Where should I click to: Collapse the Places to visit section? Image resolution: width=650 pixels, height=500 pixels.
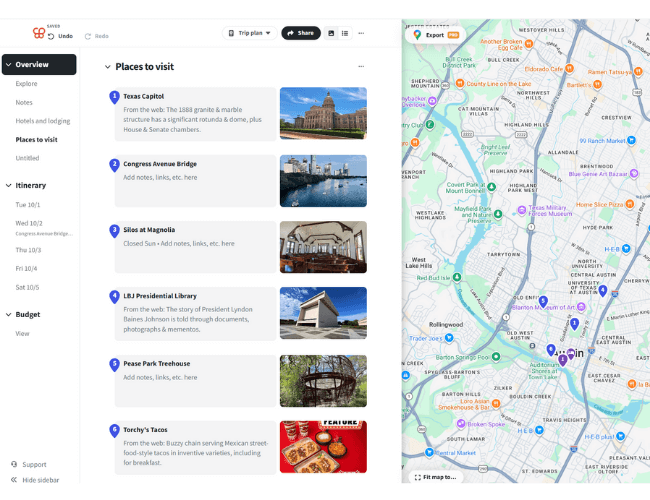point(107,67)
